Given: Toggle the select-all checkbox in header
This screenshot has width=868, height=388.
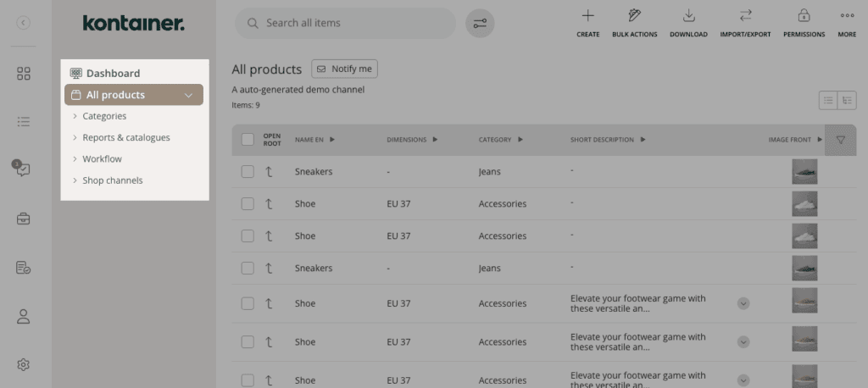Looking at the screenshot, I should pyautogui.click(x=248, y=140).
